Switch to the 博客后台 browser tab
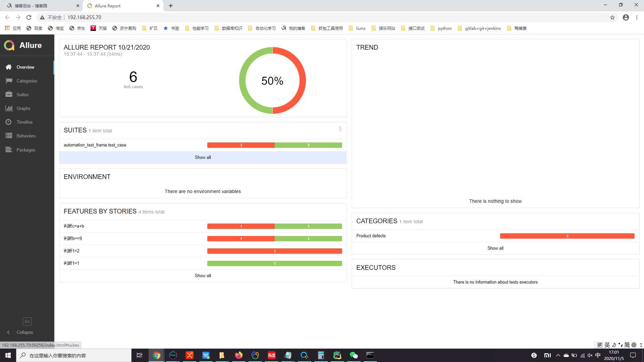This screenshot has height=362, width=644. click(41, 6)
